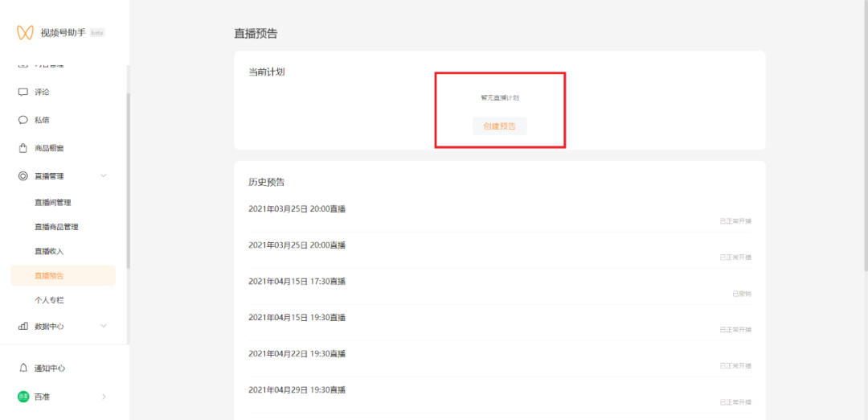Collapse the 直播管理 menu chevron
The width and height of the screenshot is (868, 420).
point(103,175)
